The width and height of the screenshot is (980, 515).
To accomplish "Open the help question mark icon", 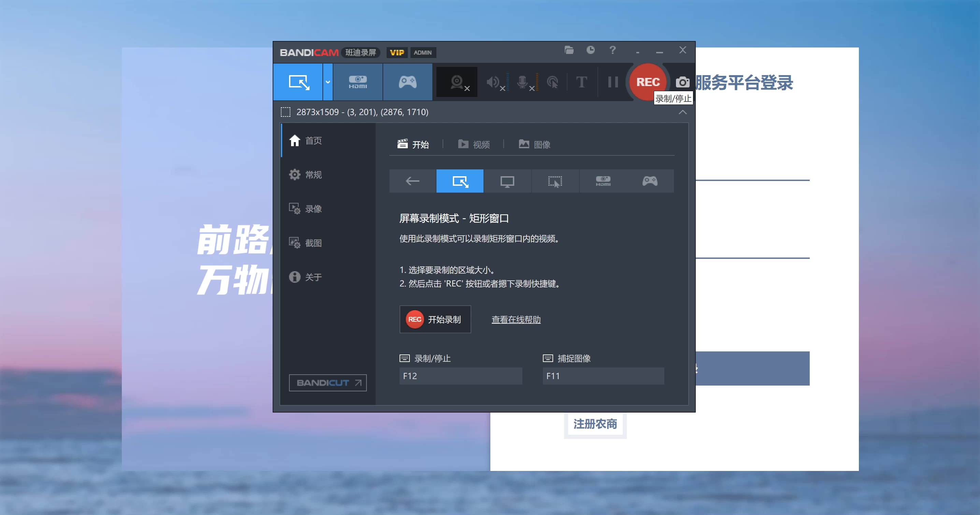I will pos(612,50).
